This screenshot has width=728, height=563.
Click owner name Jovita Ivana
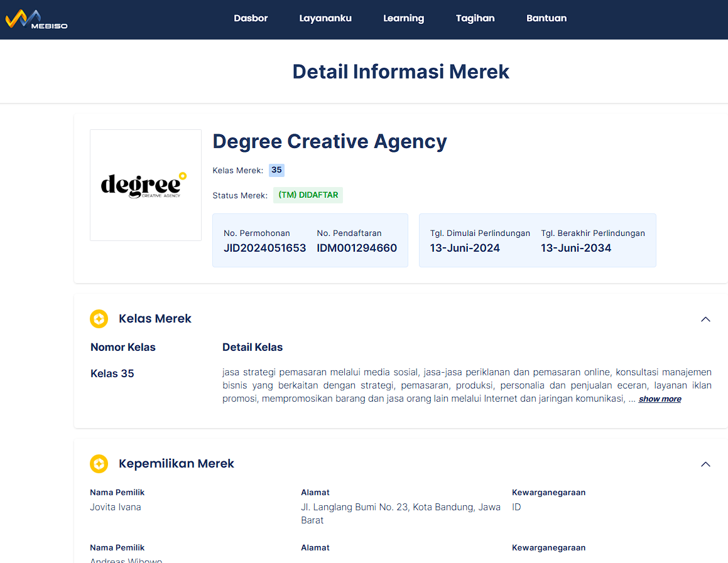pos(116,507)
